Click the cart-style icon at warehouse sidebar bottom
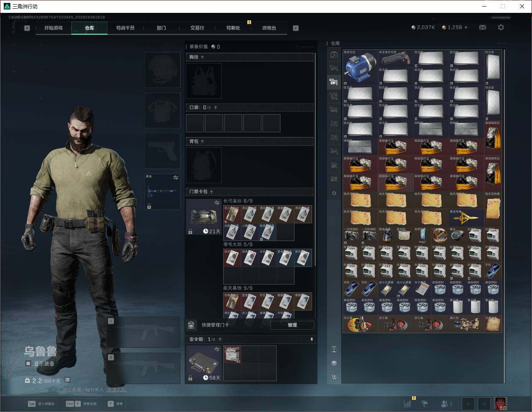This screenshot has height=412, width=532. pos(334,377)
